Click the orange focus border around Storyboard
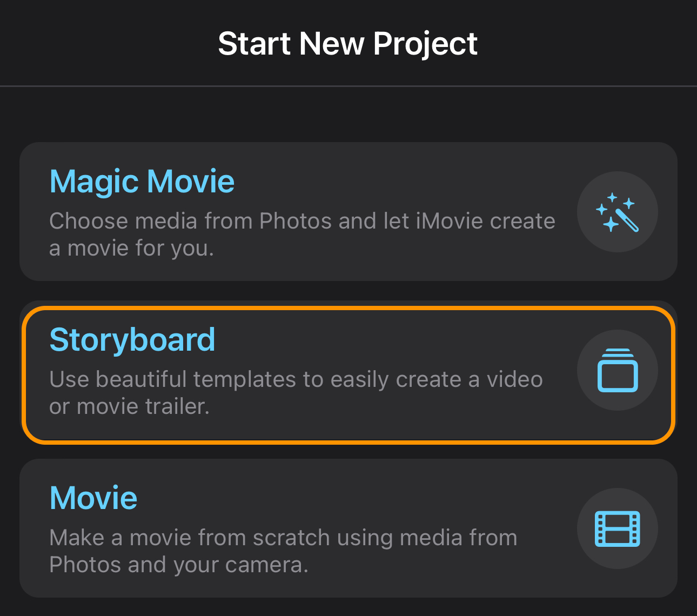 tap(348, 307)
